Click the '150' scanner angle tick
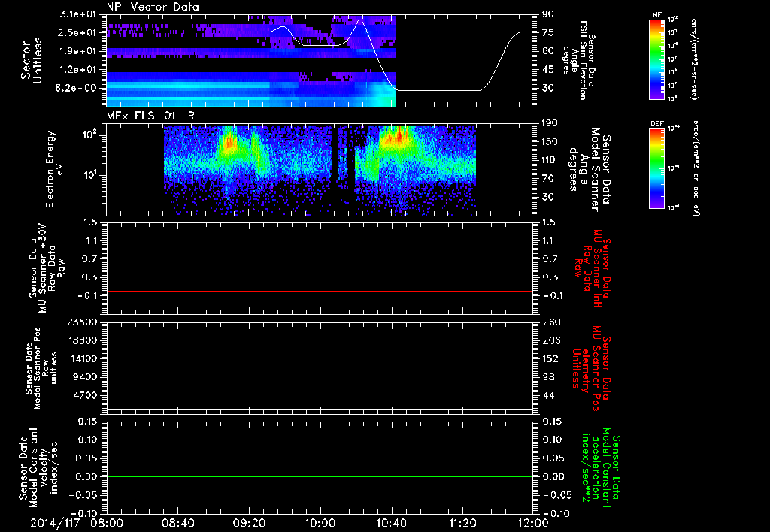Image resolution: width=770 pixels, height=532 pixels. (550, 141)
